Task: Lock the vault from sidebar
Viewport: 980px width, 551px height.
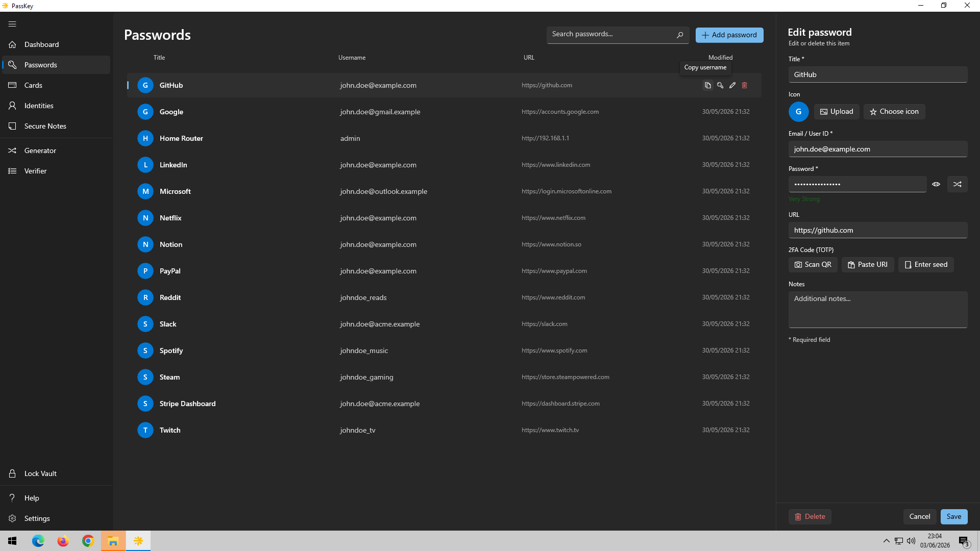Action: pos(56,473)
